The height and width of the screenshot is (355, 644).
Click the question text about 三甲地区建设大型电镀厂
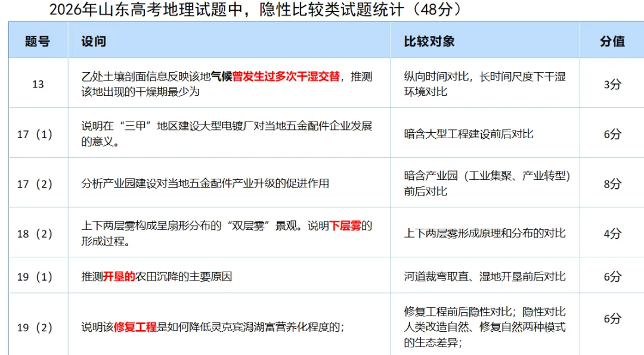click(x=227, y=133)
